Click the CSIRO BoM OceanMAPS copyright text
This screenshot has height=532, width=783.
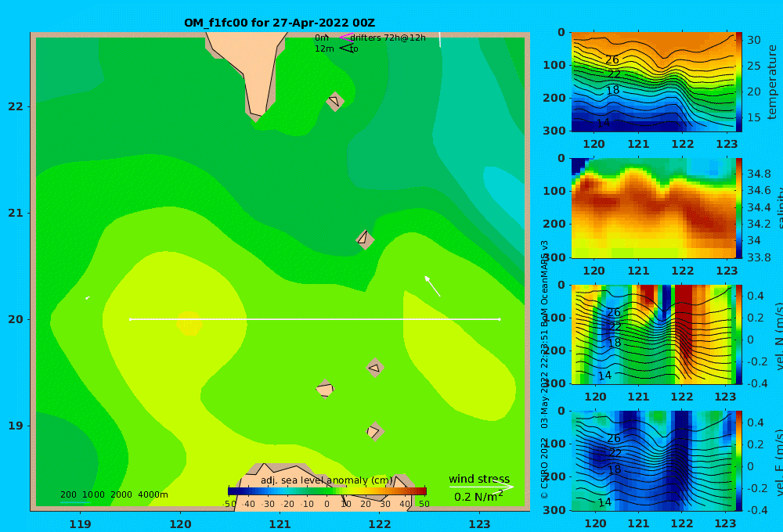545,369
